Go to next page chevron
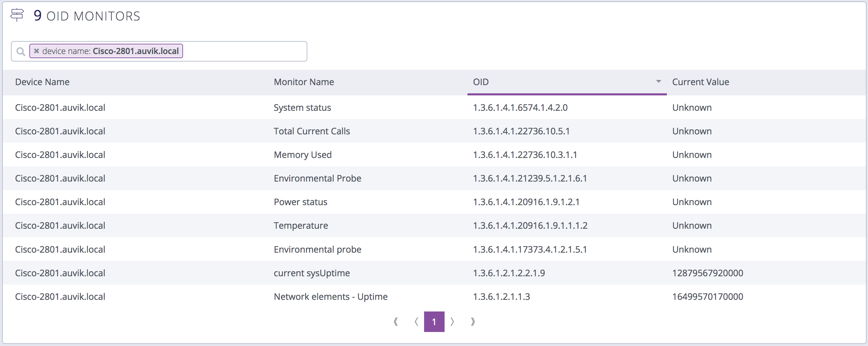Image resolution: width=868 pixels, height=346 pixels. coord(452,322)
